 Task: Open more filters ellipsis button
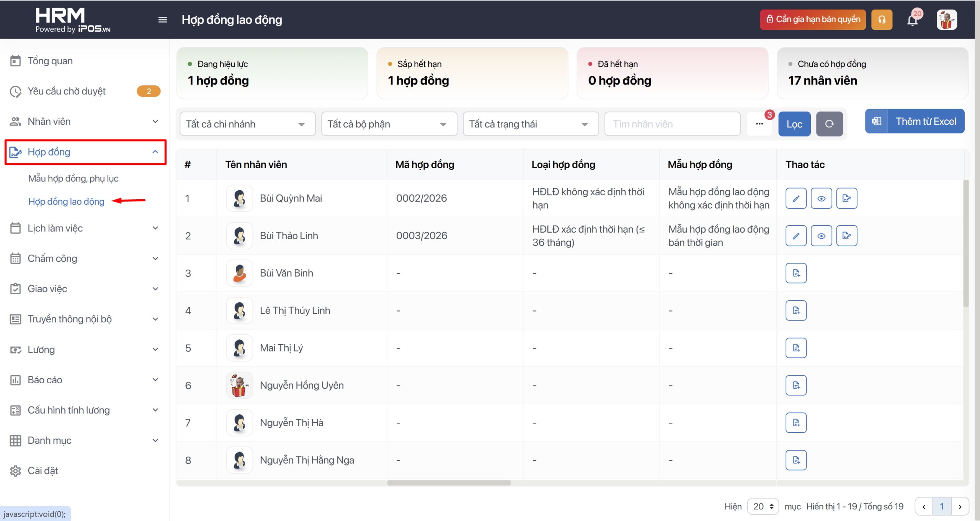[759, 124]
